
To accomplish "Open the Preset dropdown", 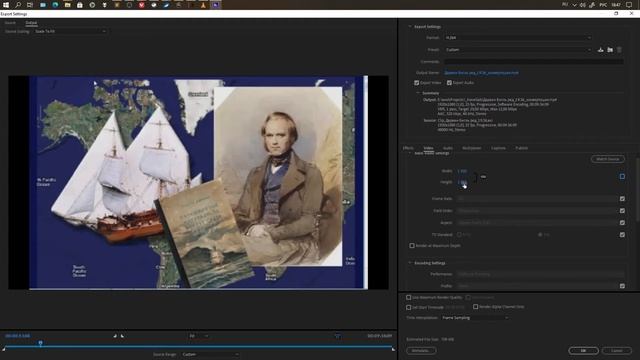I will click(518, 50).
